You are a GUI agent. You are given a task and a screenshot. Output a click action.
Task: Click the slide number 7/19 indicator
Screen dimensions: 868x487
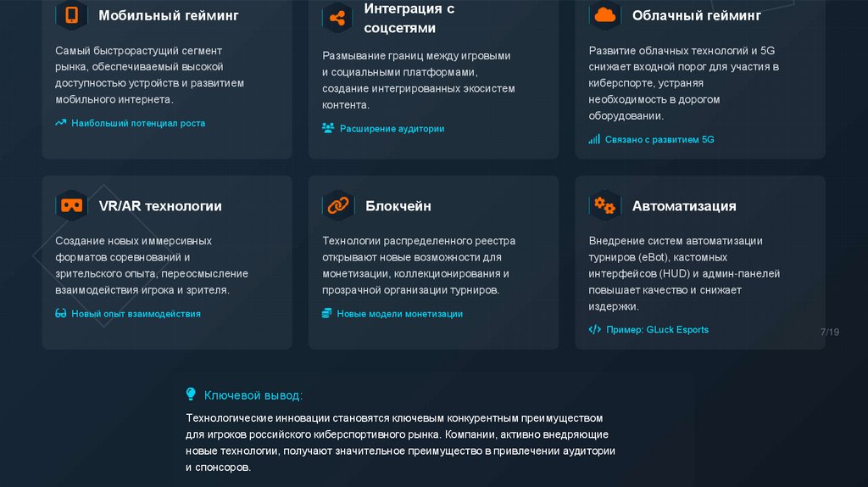point(830,332)
